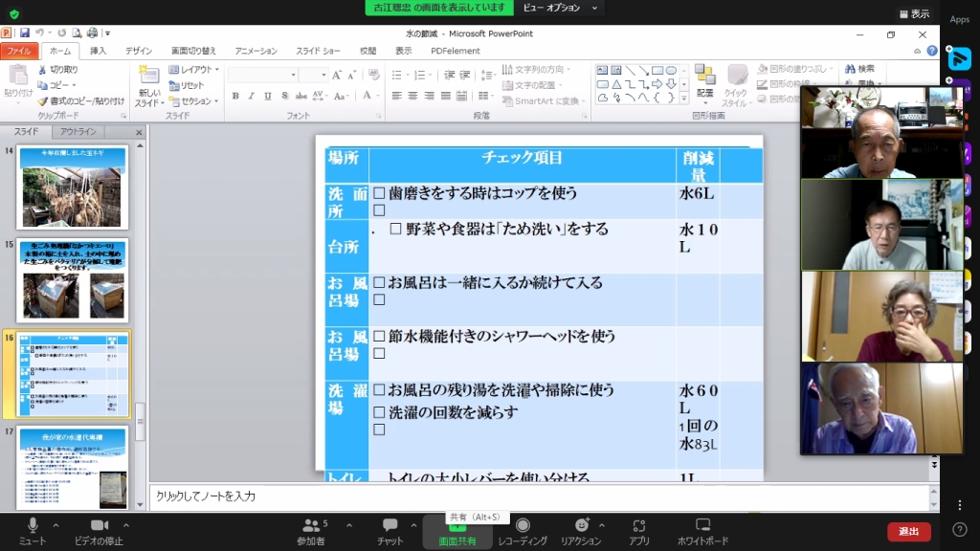
Task: Check the box before 洗濯の回数を減らす
Action: click(x=379, y=412)
